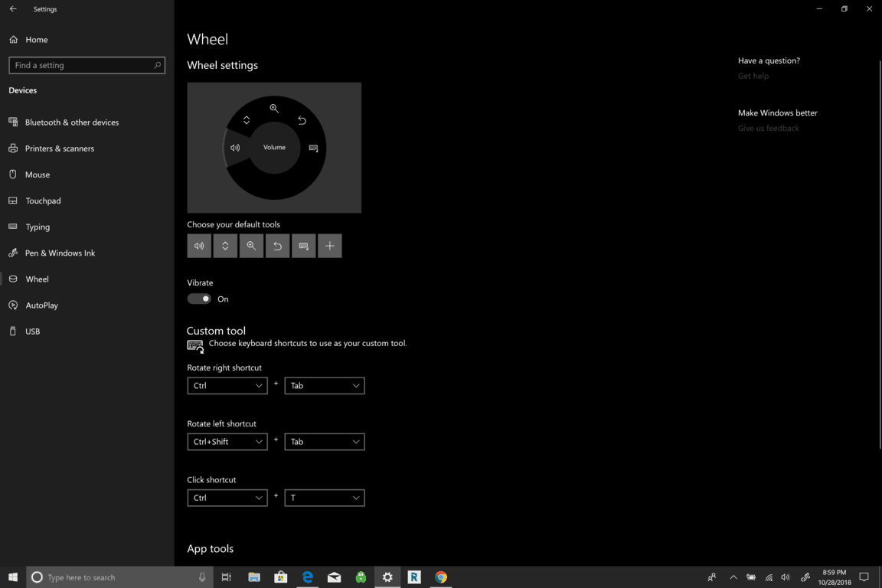Open the clock showing 8:59 PM
Image resolution: width=882 pixels, height=588 pixels.
pos(835,577)
